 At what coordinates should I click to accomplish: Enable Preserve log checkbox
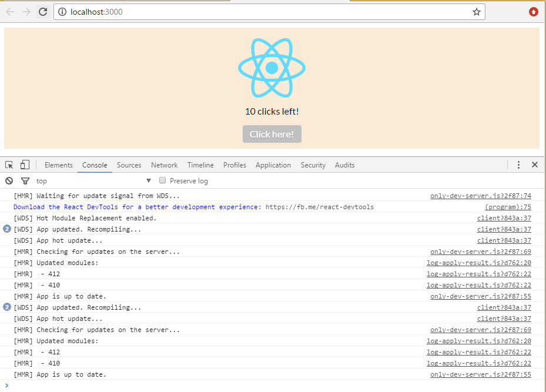pyautogui.click(x=162, y=180)
